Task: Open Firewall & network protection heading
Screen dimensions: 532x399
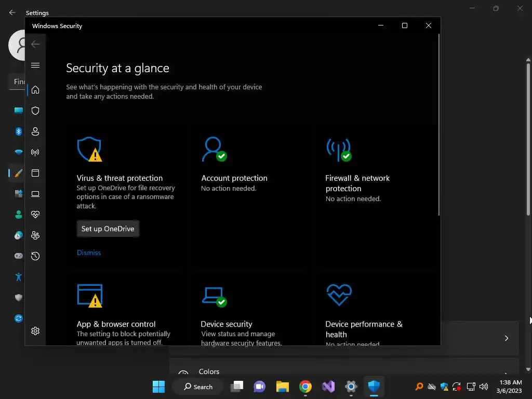Action: (x=357, y=183)
